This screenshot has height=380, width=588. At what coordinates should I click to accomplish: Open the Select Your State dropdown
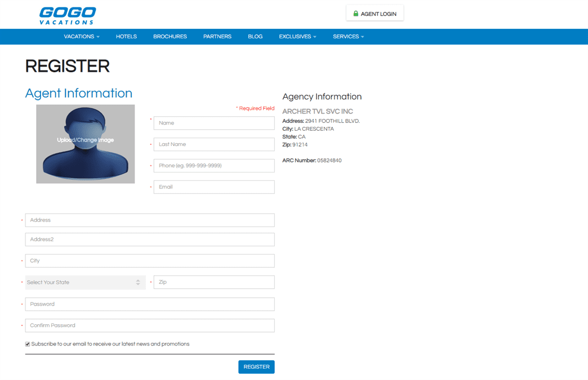click(86, 282)
